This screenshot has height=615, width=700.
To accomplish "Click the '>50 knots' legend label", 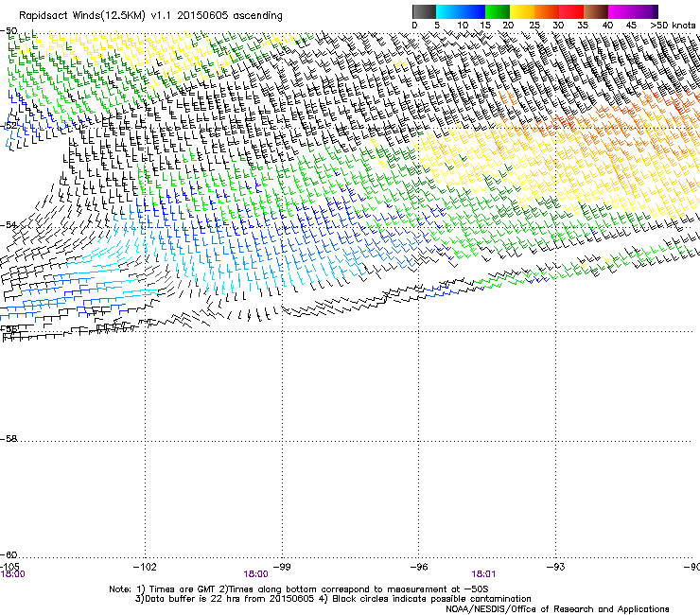I will pyautogui.click(x=673, y=26).
